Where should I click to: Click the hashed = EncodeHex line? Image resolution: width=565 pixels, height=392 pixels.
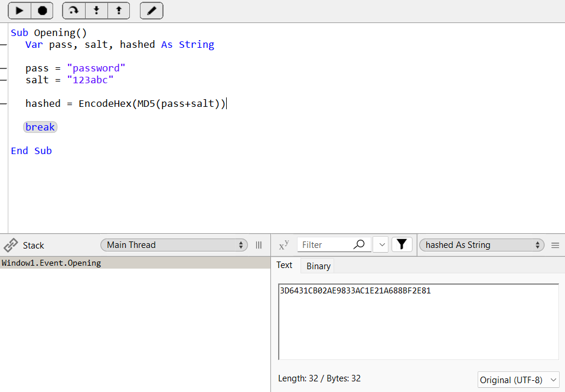[125, 104]
